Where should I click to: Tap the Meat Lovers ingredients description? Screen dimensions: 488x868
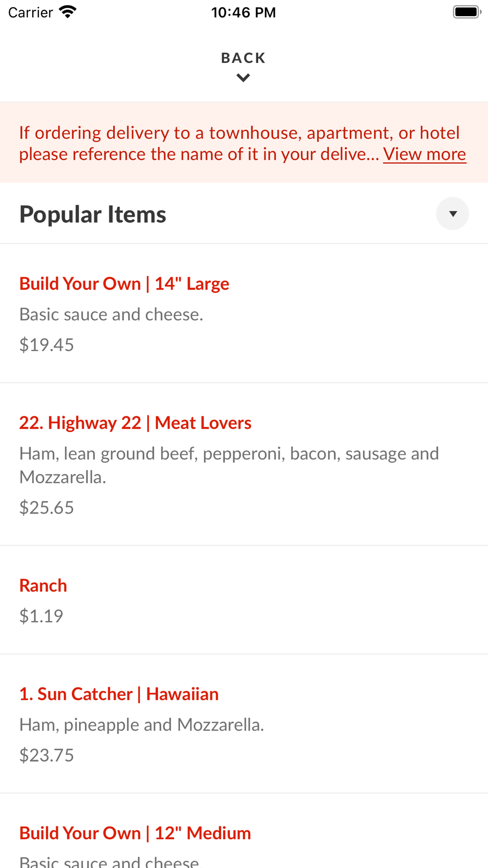pos(228,465)
